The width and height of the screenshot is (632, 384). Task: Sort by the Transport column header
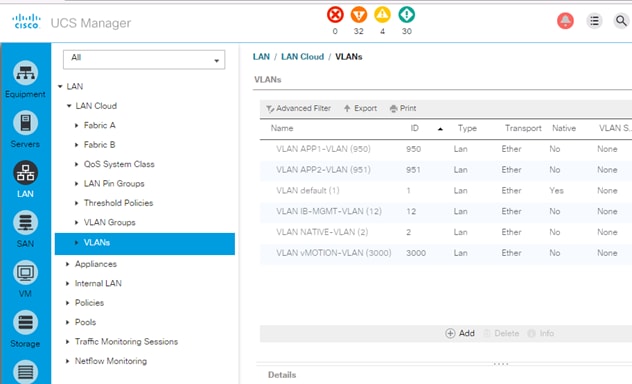pos(523,128)
